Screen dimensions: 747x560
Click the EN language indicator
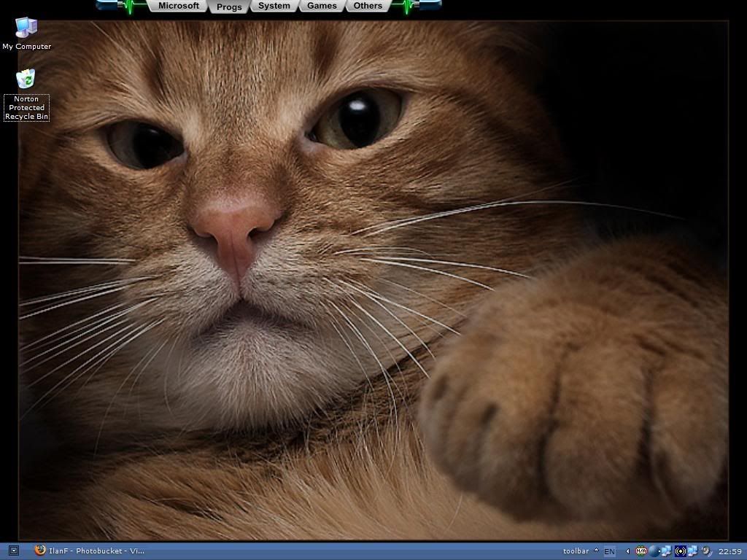(609, 551)
